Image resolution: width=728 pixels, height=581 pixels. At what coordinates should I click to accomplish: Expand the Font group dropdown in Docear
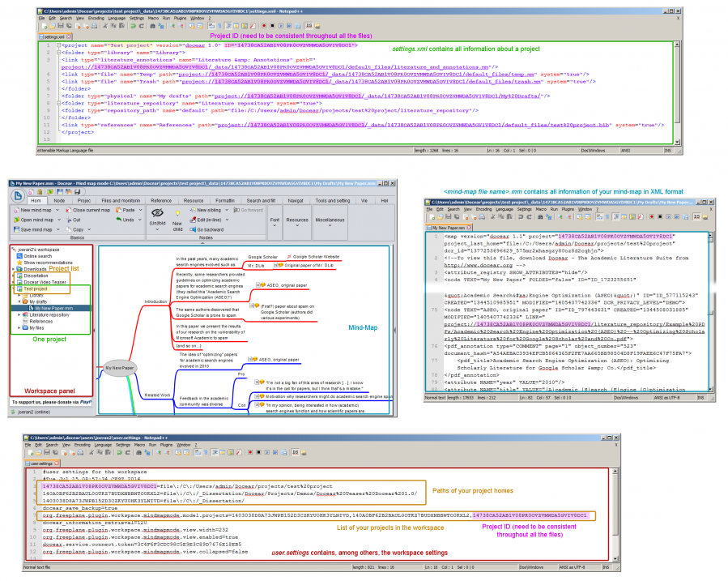coord(275,226)
